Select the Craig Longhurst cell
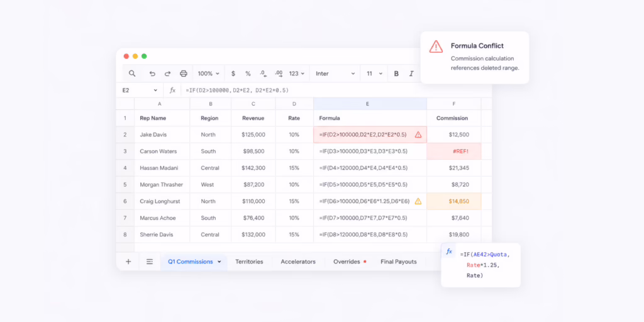Viewport: 644px width, 322px height. 162,201
